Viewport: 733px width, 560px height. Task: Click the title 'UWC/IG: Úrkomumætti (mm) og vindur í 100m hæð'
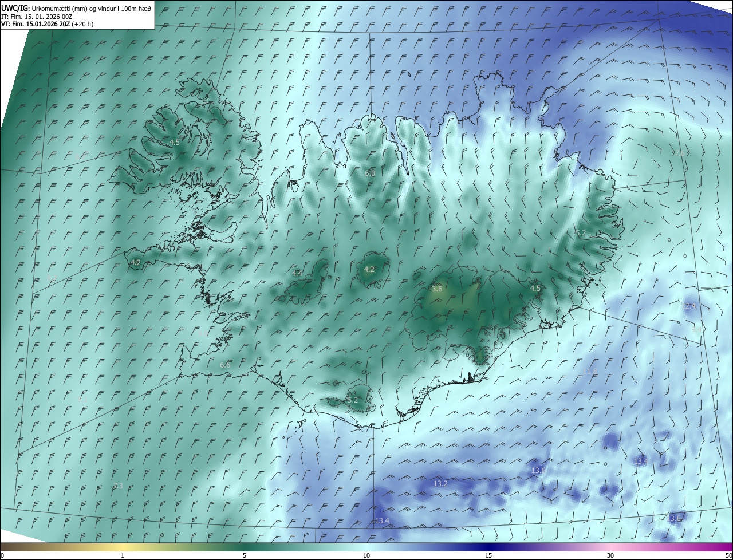77,8
